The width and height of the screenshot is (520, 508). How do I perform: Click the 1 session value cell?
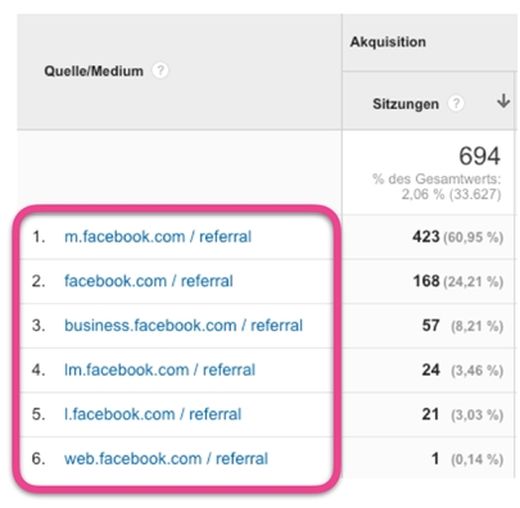pos(467,459)
